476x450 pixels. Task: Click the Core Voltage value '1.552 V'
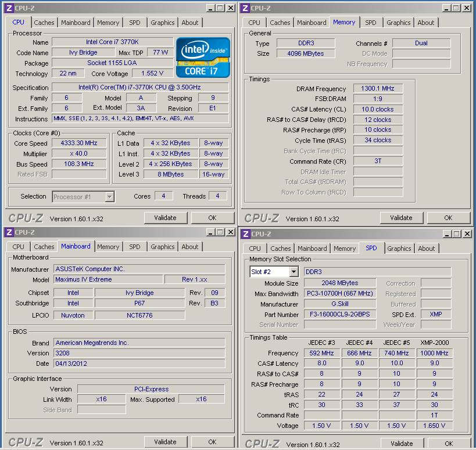(x=152, y=73)
